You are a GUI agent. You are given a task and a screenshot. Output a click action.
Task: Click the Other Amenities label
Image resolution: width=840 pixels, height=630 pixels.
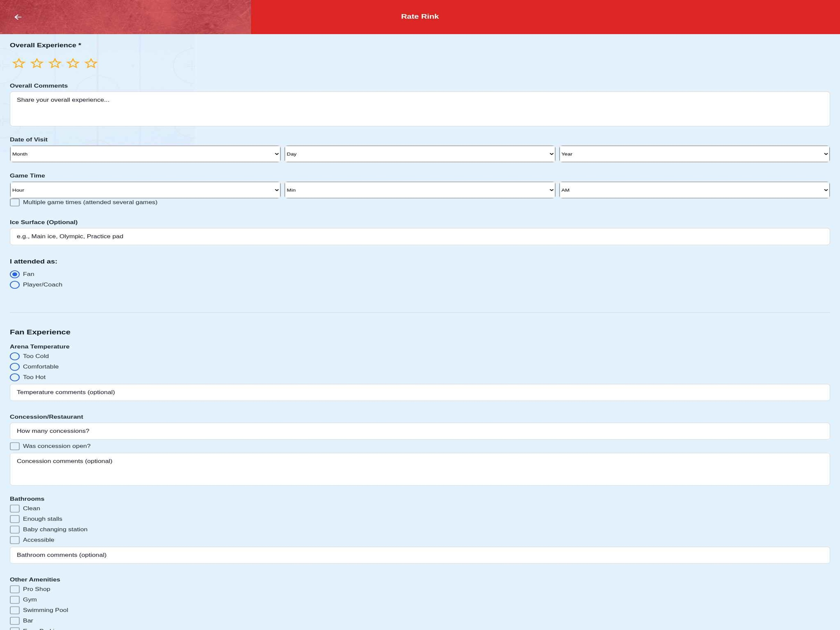[35, 580]
